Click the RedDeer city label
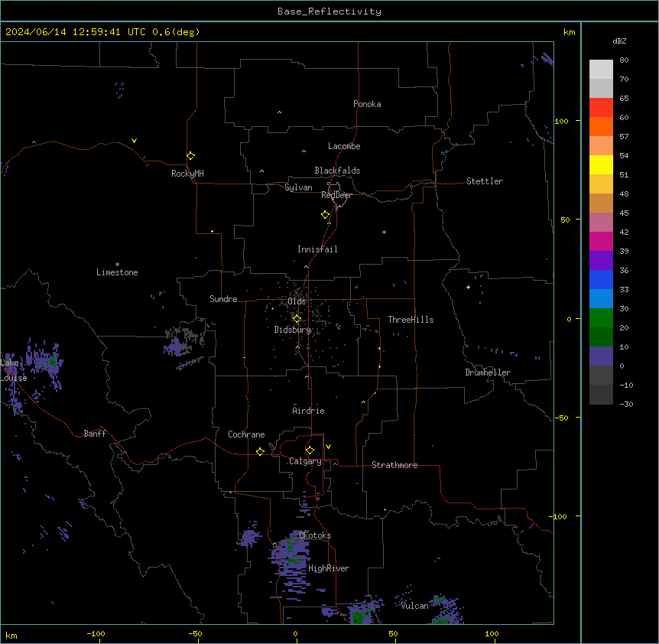Image resolution: width=659 pixels, height=644 pixels. [336, 195]
